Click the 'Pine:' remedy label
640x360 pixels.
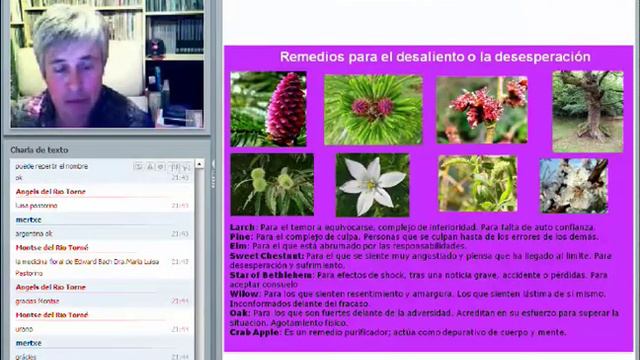tap(241, 237)
